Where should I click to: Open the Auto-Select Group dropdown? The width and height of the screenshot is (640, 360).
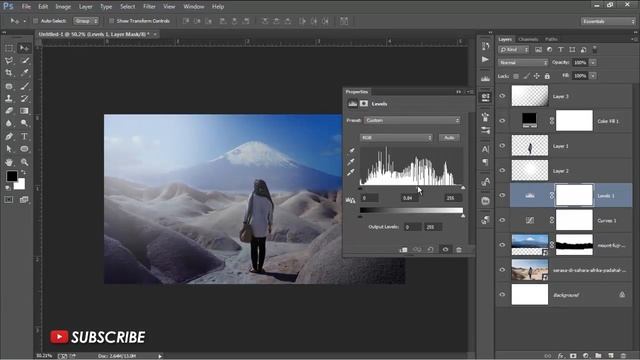click(86, 21)
